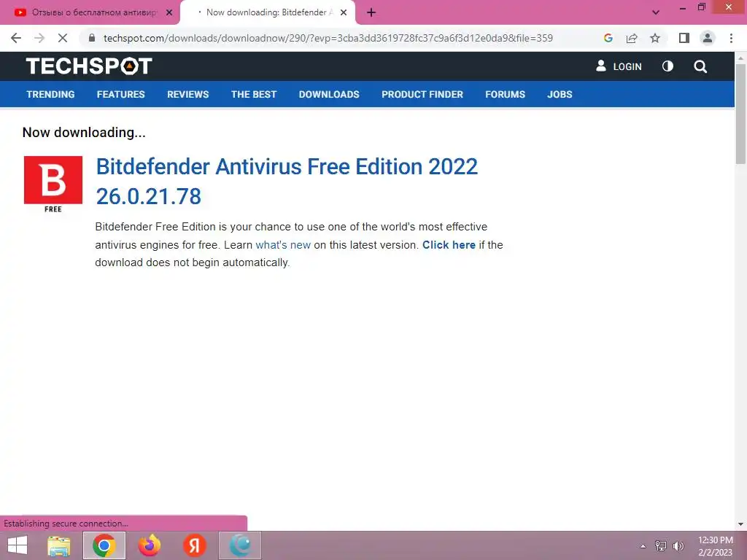747x560 pixels.
Task: Open the FORUMS menu
Action: point(505,94)
